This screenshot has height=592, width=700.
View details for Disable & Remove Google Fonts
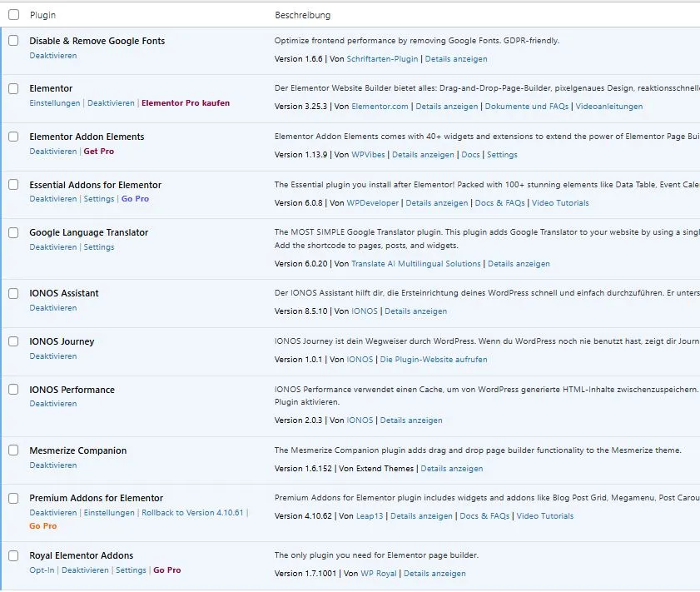point(456,59)
